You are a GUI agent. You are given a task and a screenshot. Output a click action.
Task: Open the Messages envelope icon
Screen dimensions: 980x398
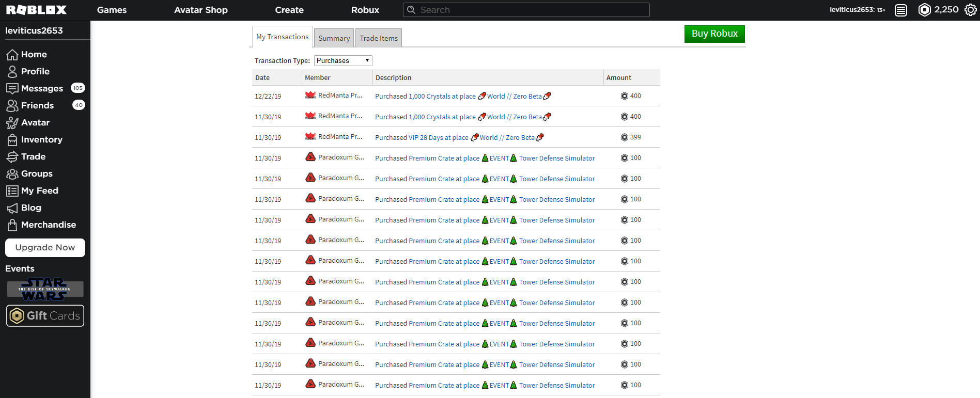12,88
